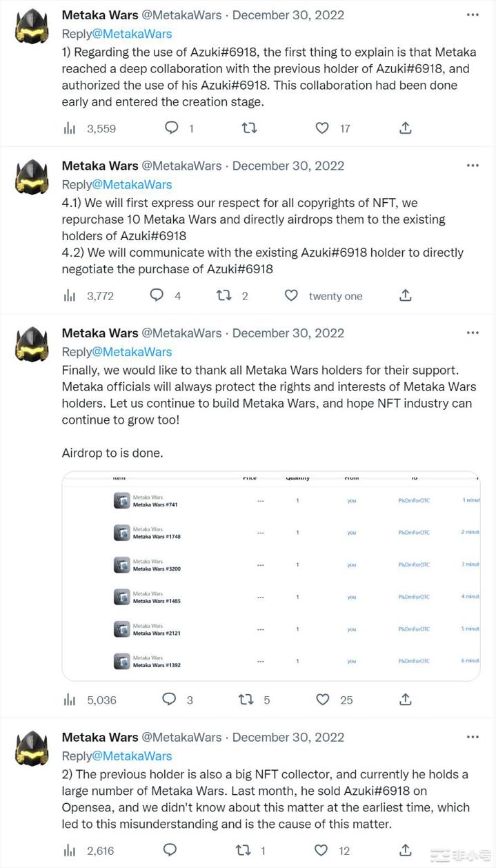Reply to the airdrop completion tweet
Screen dimensions: 496x868
point(169,700)
